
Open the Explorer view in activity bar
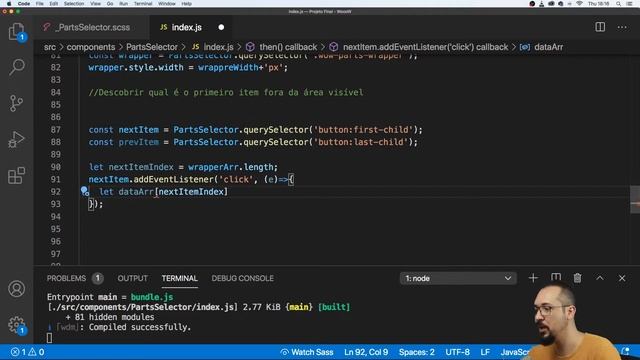point(16,31)
